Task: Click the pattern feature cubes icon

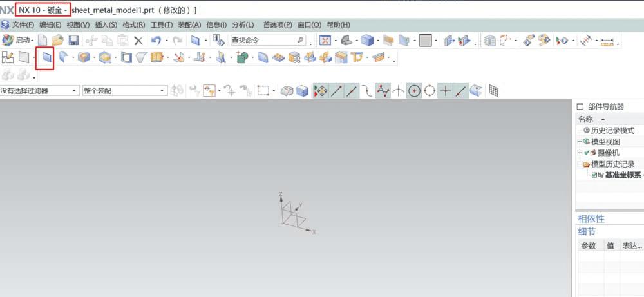Action: pos(294,57)
